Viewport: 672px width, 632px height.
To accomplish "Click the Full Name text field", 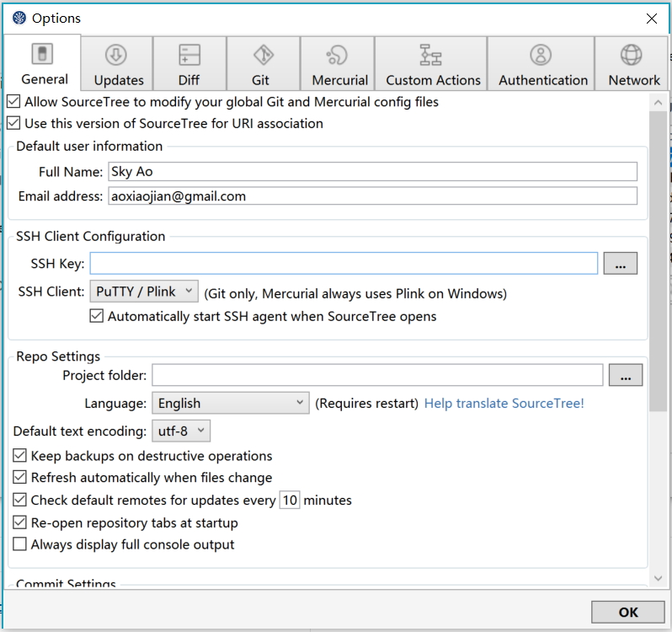I will (371, 171).
